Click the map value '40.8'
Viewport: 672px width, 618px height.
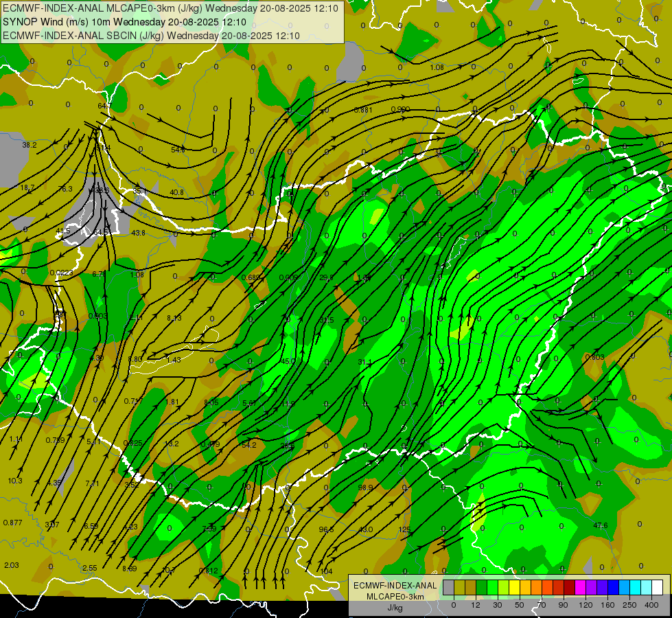[176, 192]
